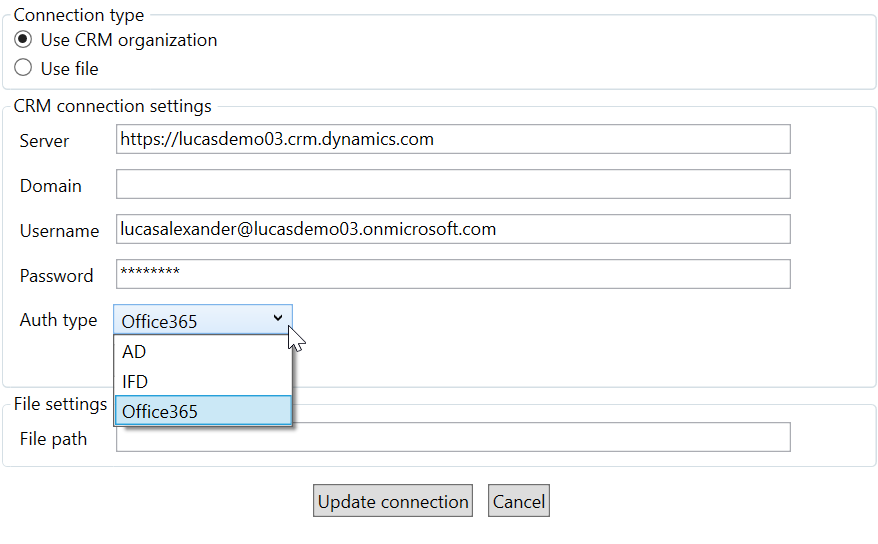878x544 pixels.
Task: Click the Password label
Action: pyautogui.click(x=57, y=276)
